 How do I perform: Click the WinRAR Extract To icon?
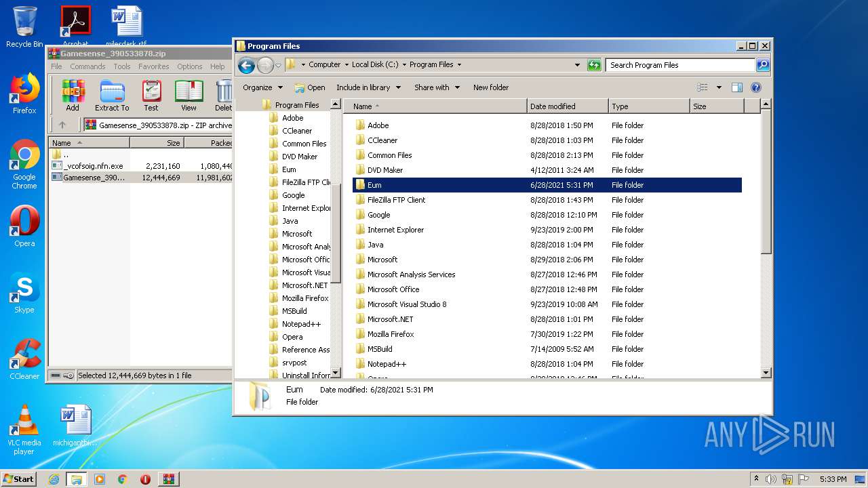click(x=112, y=96)
